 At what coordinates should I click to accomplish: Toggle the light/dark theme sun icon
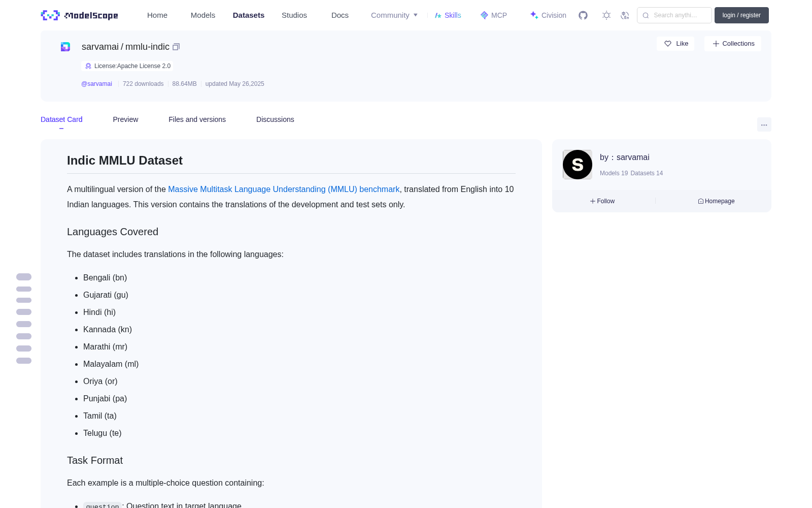[x=606, y=15]
